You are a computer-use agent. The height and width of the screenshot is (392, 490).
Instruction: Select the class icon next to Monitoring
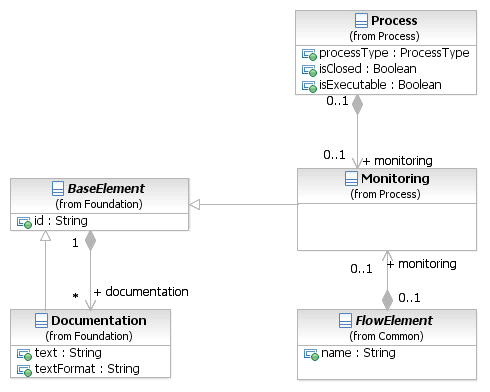(351, 178)
